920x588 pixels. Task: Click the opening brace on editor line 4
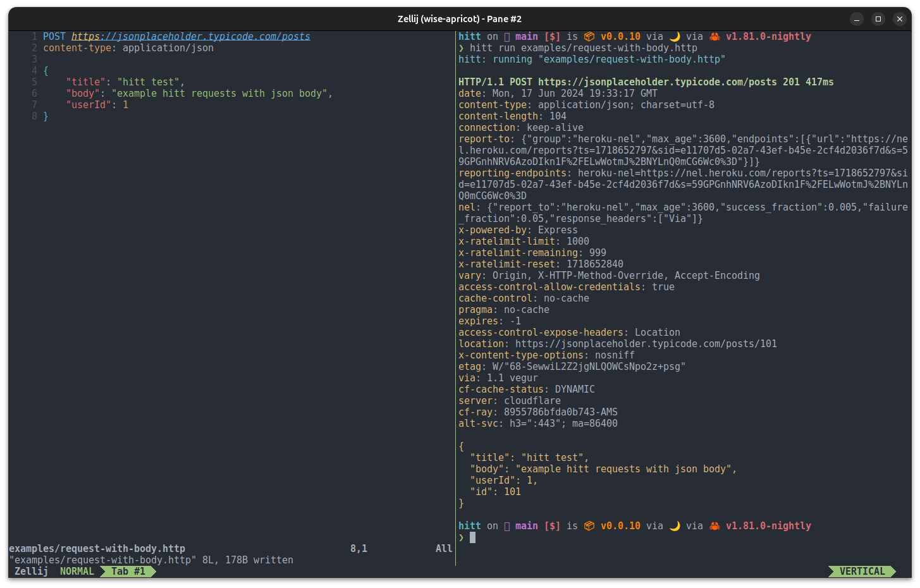pos(46,71)
